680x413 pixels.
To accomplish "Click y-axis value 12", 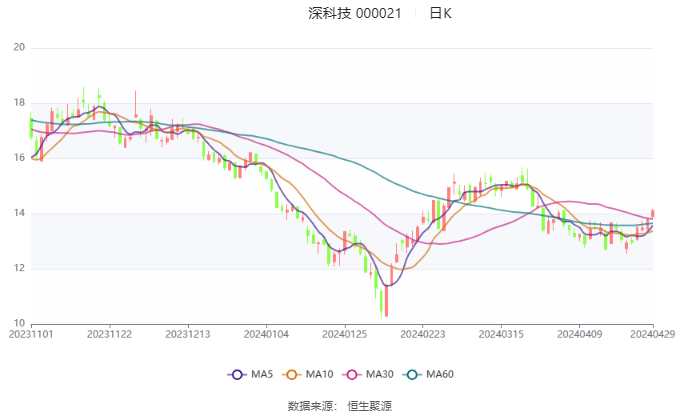I will pyautogui.click(x=19, y=268).
